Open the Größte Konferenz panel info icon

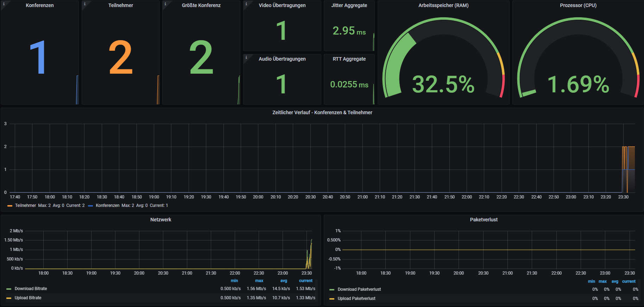(165, 4)
